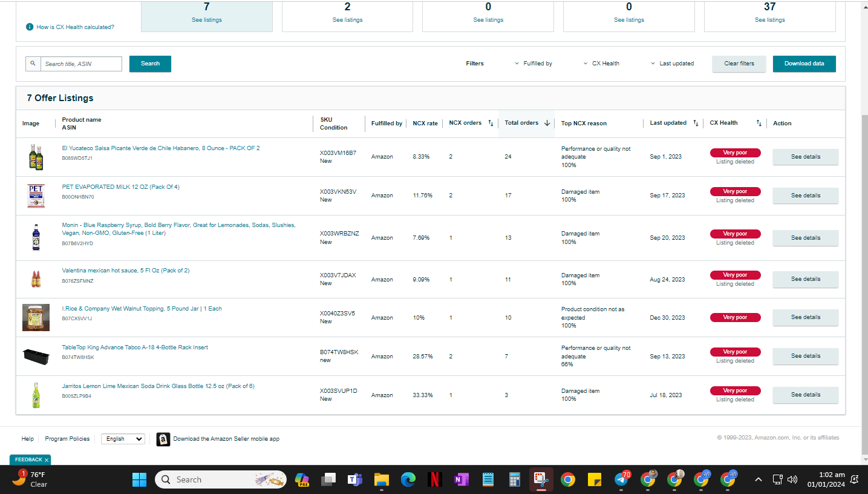Open Snipping Tool from taskbar
The height and width of the screenshot is (494, 868).
coord(540,479)
